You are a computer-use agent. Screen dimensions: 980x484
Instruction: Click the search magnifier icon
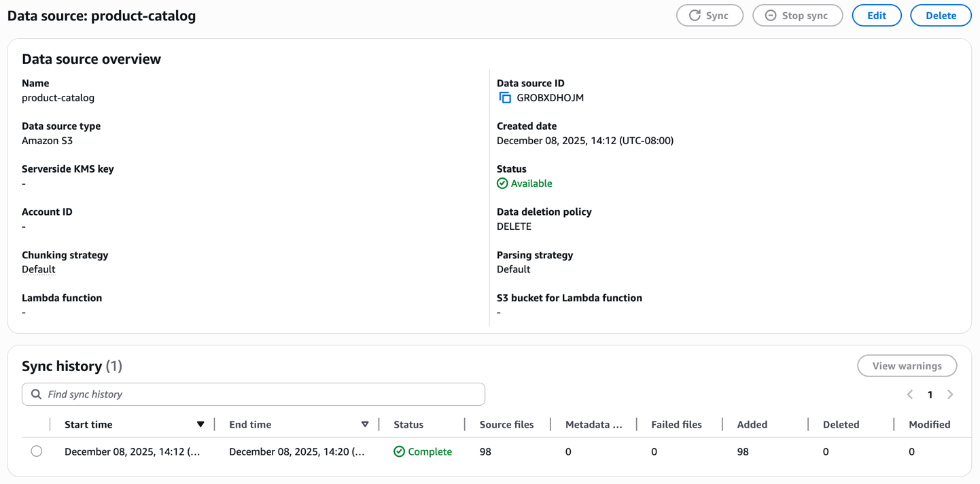pos(37,394)
